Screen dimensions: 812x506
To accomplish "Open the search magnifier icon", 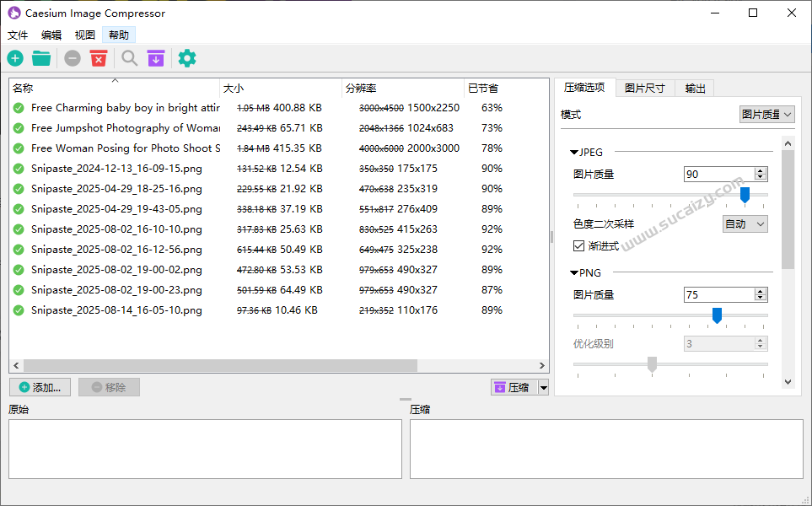I will 128,58.
